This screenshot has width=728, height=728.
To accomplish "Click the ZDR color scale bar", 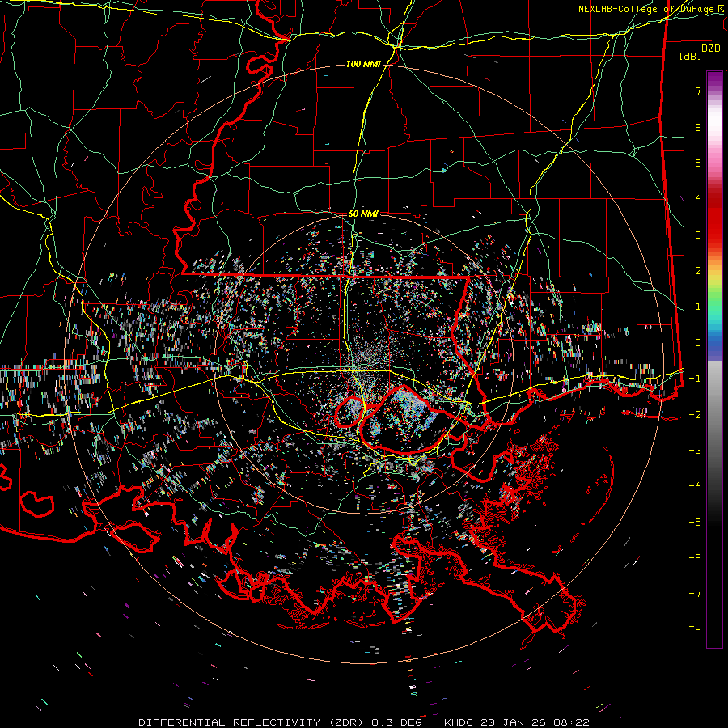I will (714, 359).
